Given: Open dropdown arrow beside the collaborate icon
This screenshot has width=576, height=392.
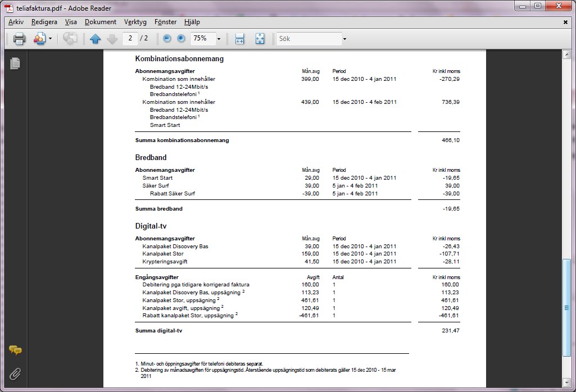Looking at the screenshot, I should (x=51, y=39).
